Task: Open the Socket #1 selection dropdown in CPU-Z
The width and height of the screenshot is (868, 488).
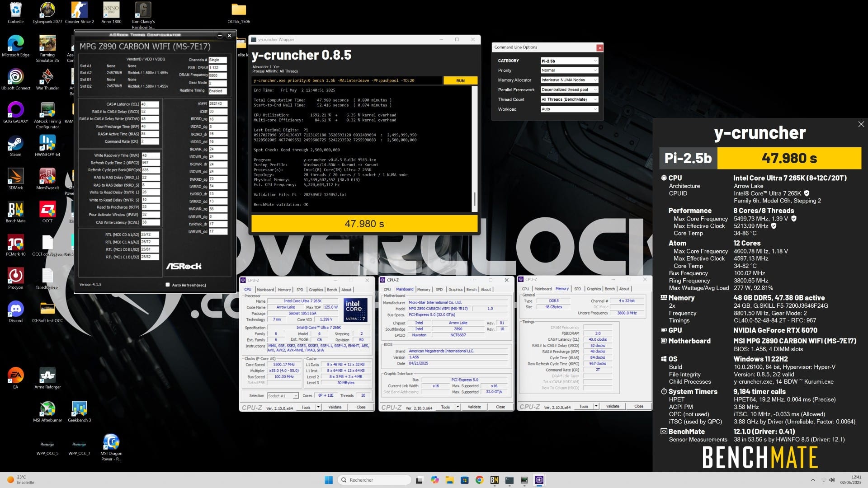Action: [x=283, y=395]
